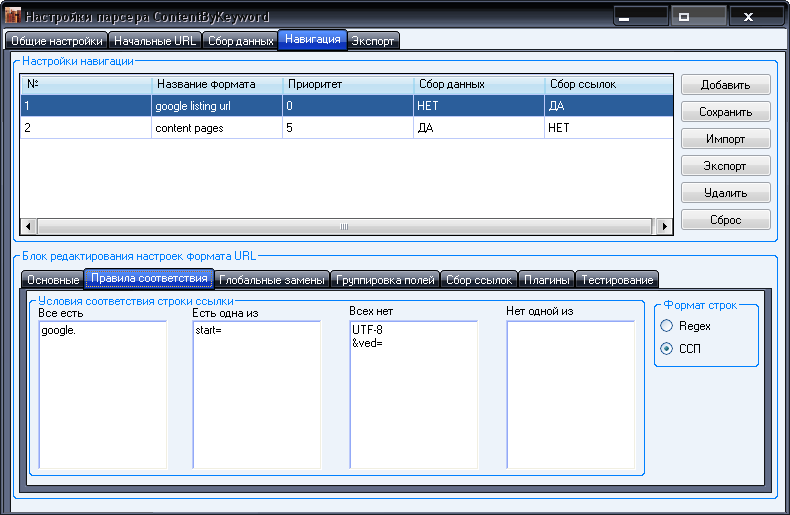Open the Общие настройки tab

tap(56, 41)
